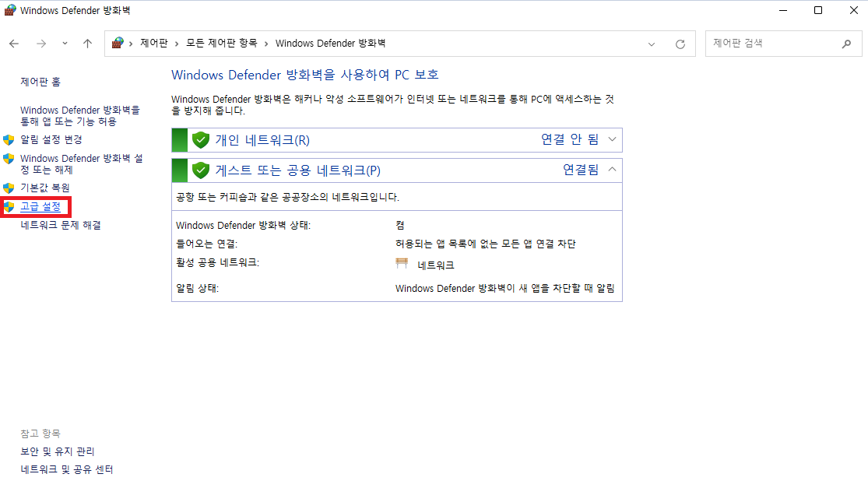This screenshot has width=868, height=481.
Task: Expand the 개인 네트워크(R) section chevron
Action: pos(612,139)
